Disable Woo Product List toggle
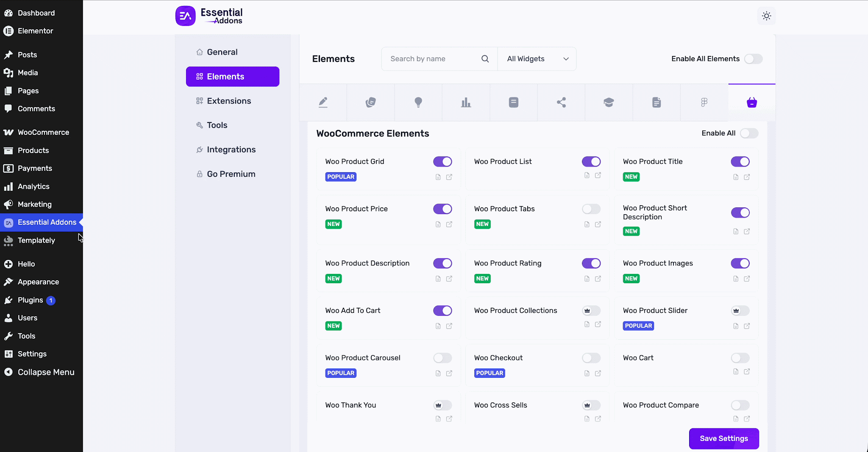868x452 pixels. click(591, 162)
